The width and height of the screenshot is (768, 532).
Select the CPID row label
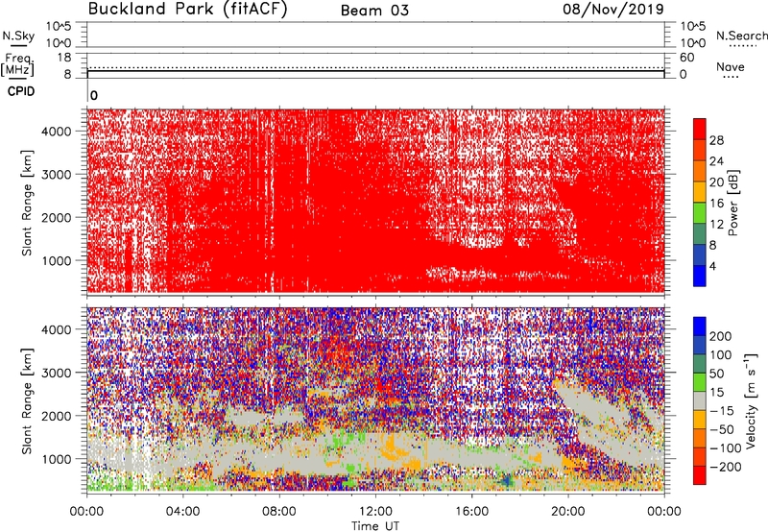point(21,91)
